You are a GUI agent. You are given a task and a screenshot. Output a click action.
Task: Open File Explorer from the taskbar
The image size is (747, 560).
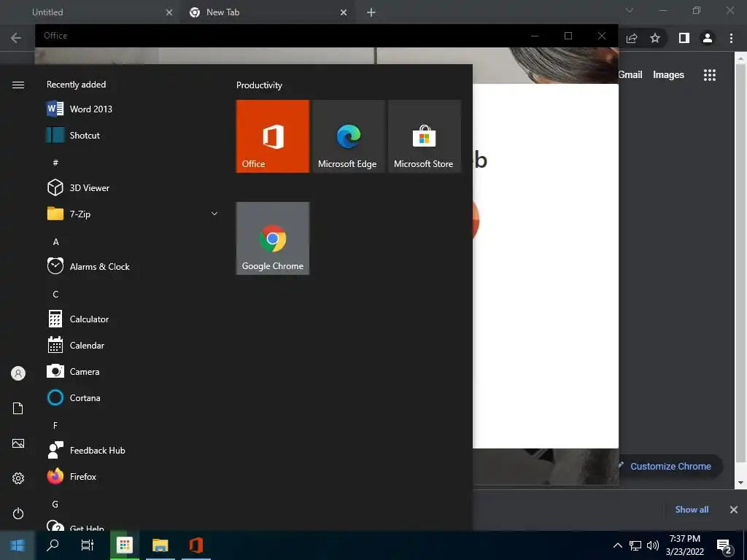160,545
